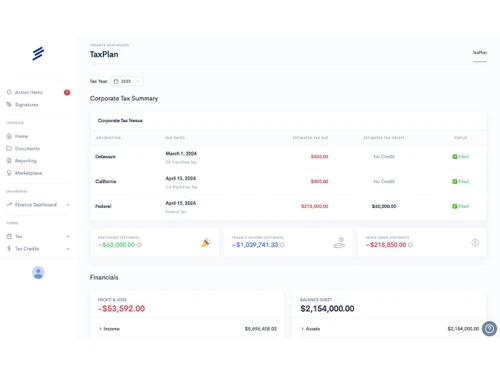This screenshot has width=500, height=375.
Task: Open Action Items bell icon
Action: point(9,92)
